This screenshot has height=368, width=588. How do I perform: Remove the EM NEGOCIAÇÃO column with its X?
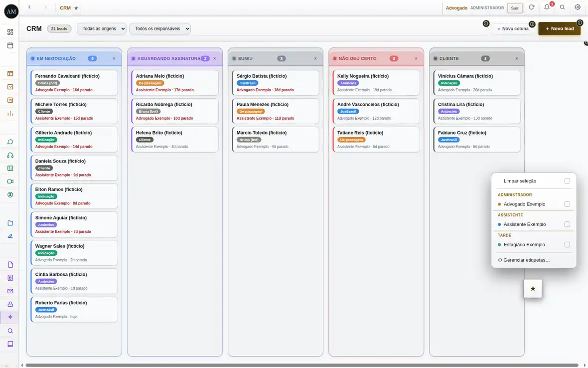point(114,58)
